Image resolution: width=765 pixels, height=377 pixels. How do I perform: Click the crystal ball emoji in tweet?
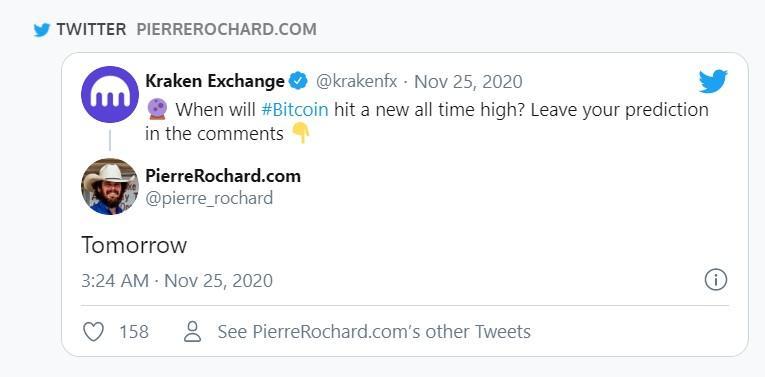157,109
